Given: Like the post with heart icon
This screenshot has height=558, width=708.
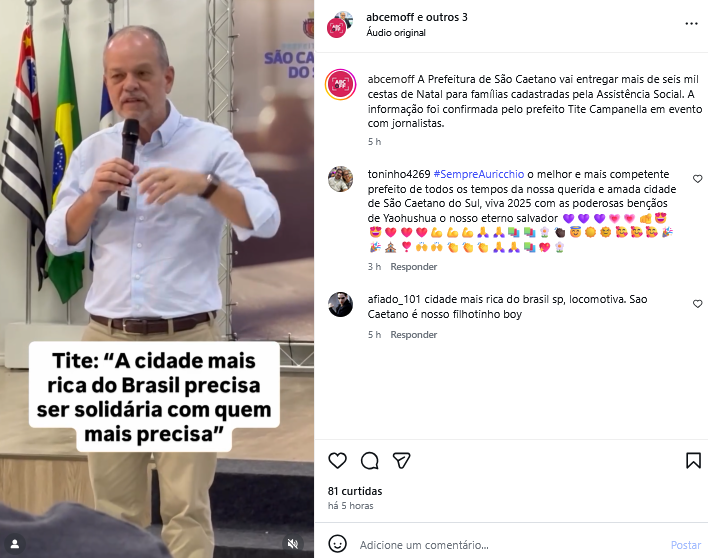Looking at the screenshot, I should point(337,460).
